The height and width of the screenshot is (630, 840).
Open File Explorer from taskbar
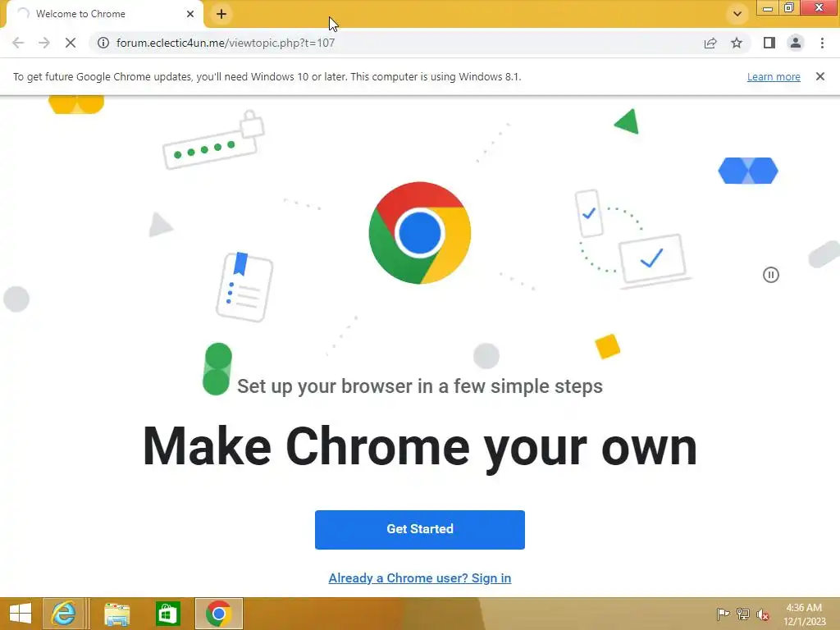pos(116,614)
